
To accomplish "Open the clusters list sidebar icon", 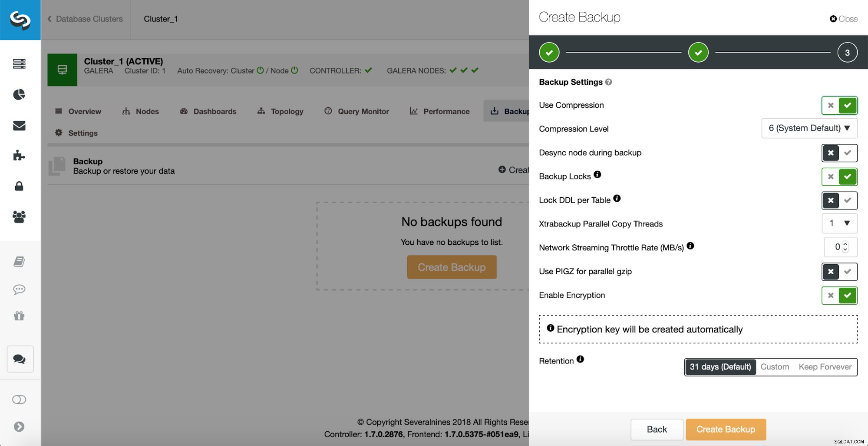I will coord(19,64).
